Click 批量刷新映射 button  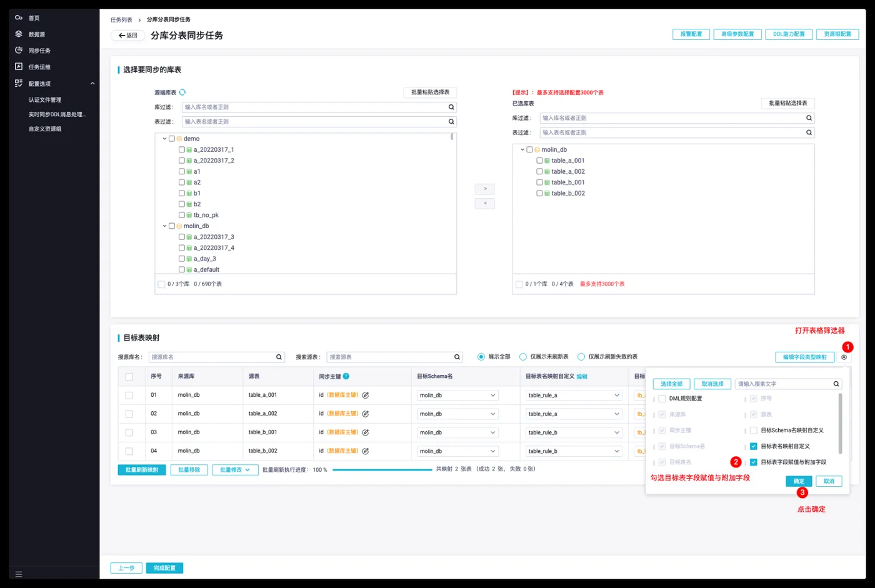click(x=142, y=470)
